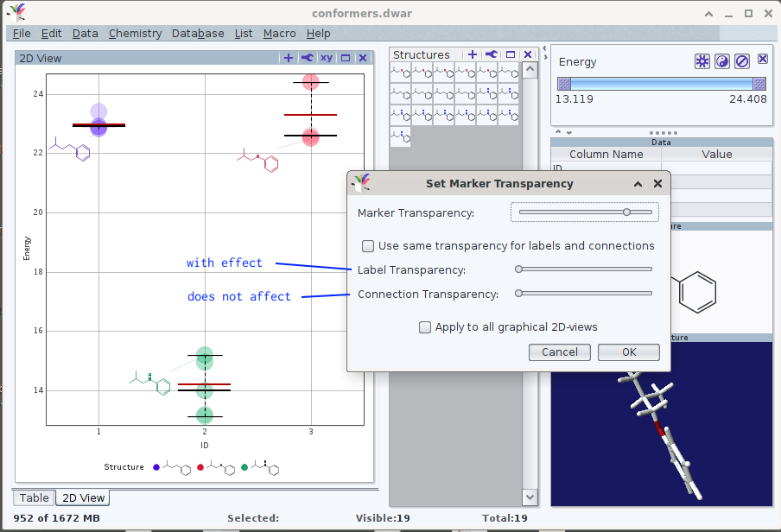Click the plus icon in 2D View header

(x=289, y=58)
